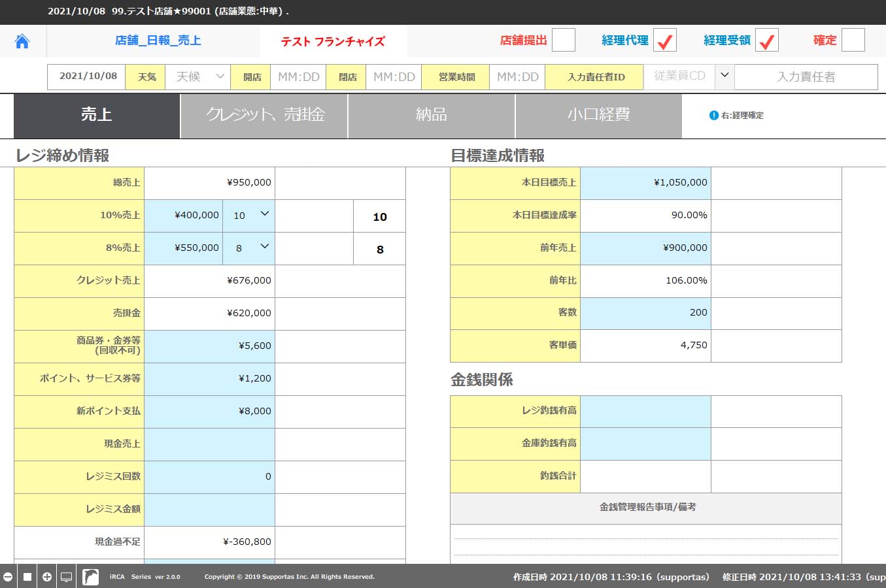
Task: Uncheck the 経理代理 checkbox
Action: (x=665, y=41)
